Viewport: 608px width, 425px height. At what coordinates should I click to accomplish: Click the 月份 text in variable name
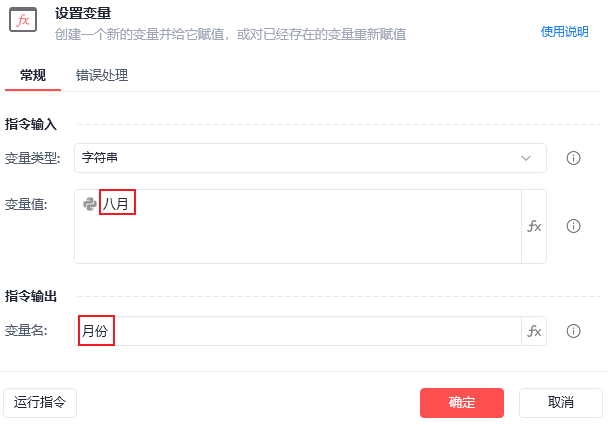96,331
